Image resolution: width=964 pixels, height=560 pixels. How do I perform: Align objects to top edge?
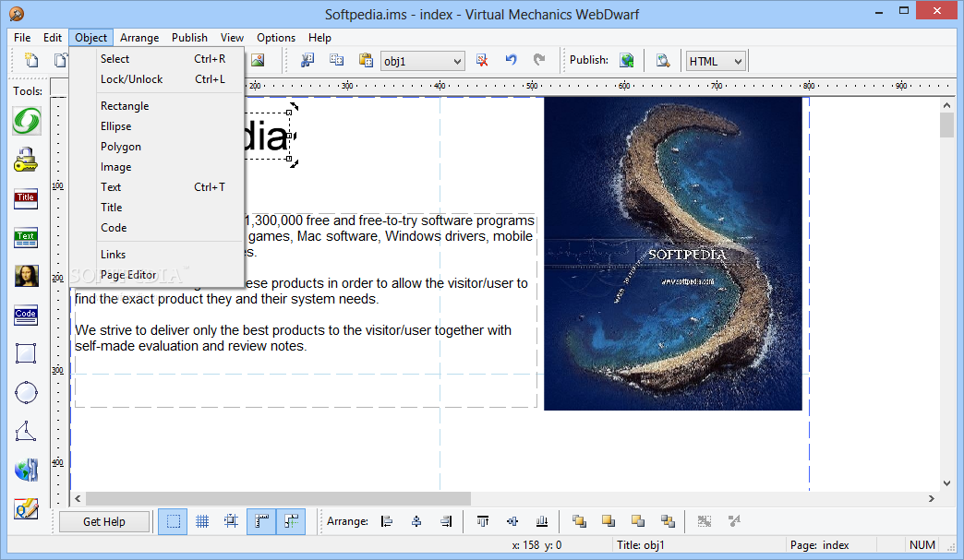coord(483,521)
